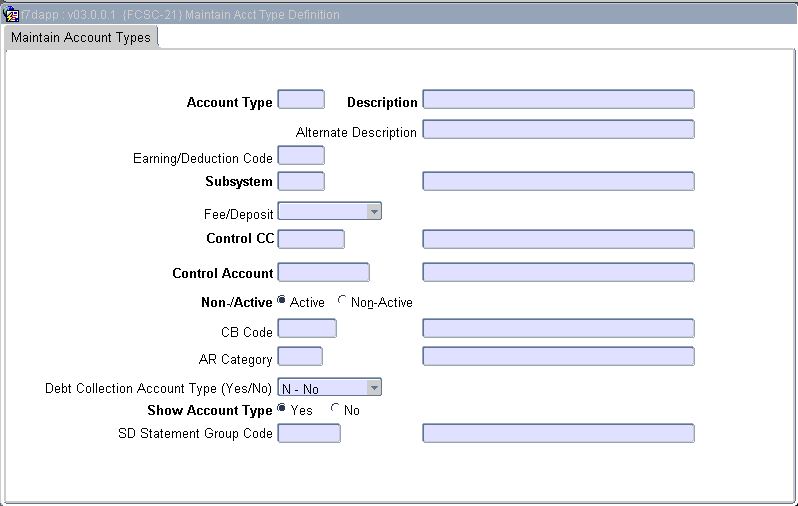Viewport: 798px width, 506px height.
Task: Select the Active radio button
Action: click(x=282, y=301)
